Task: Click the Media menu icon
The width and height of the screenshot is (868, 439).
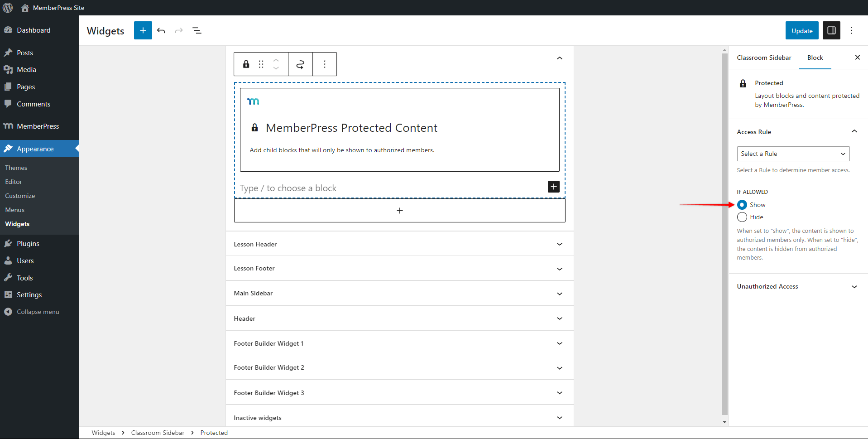Action: pos(8,69)
